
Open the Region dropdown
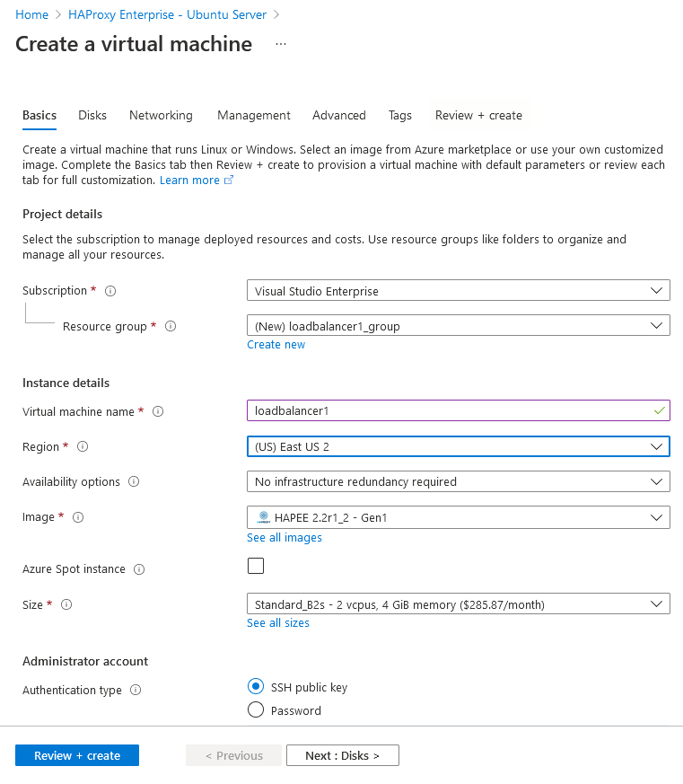(458, 446)
